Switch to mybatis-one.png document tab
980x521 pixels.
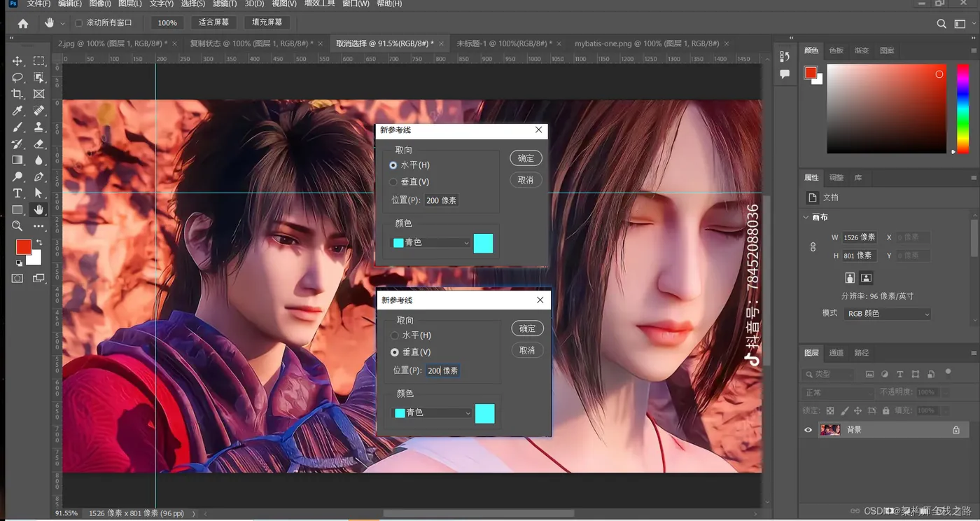tap(647, 43)
